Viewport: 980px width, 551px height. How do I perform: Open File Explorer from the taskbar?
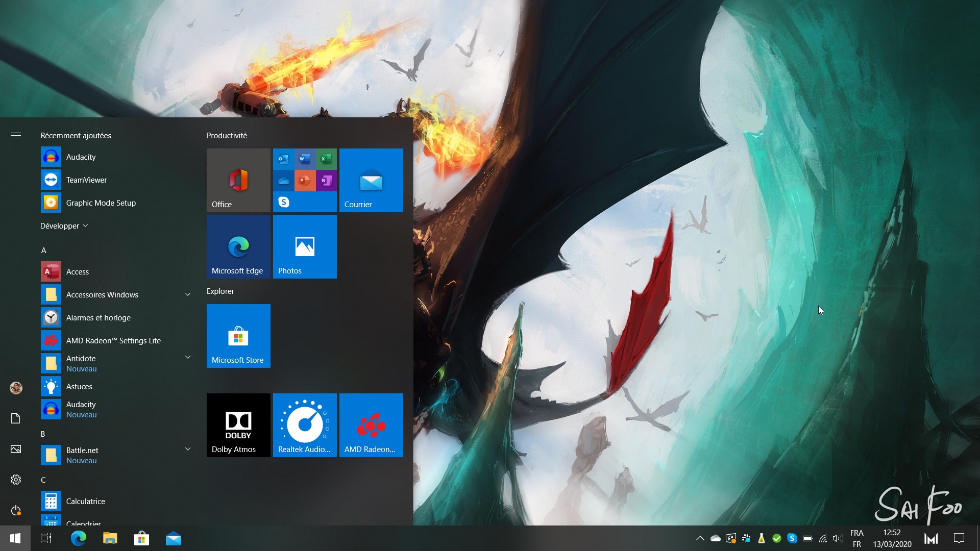[110, 538]
